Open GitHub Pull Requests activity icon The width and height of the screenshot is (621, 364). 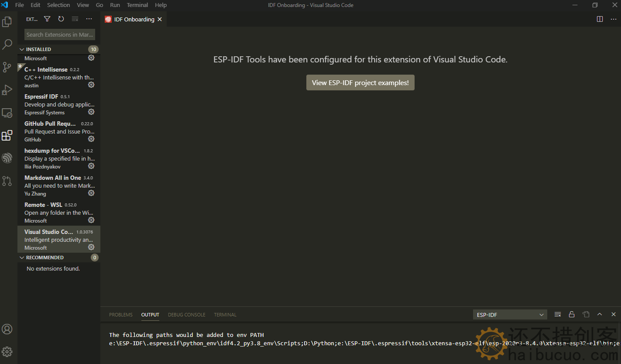7,181
